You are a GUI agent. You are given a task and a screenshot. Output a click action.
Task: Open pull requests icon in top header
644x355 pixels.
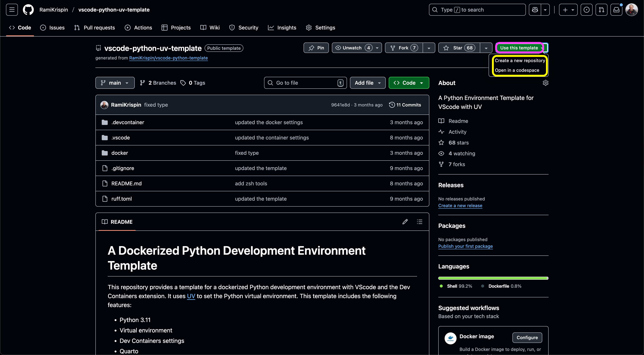pyautogui.click(x=601, y=10)
